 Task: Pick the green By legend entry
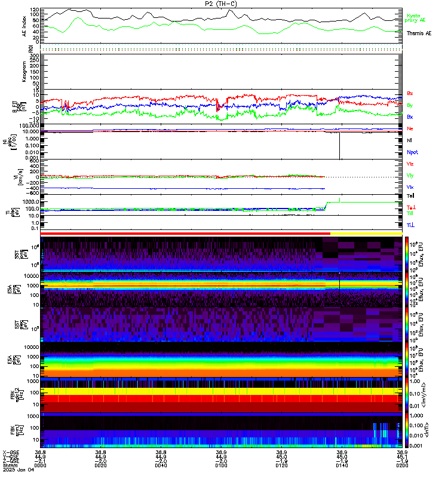point(410,105)
